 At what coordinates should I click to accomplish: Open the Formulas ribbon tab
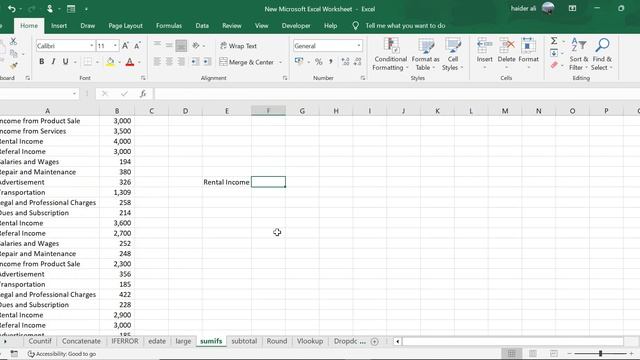(x=169, y=25)
